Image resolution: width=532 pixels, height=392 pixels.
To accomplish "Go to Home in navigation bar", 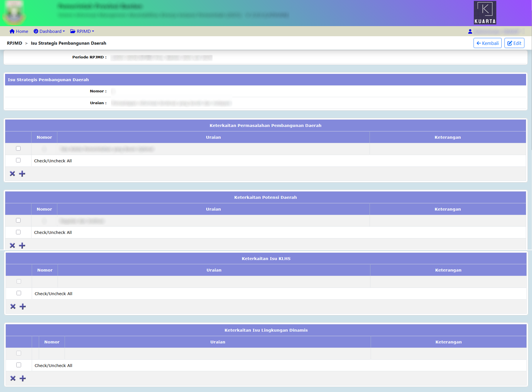I will (x=19, y=31).
